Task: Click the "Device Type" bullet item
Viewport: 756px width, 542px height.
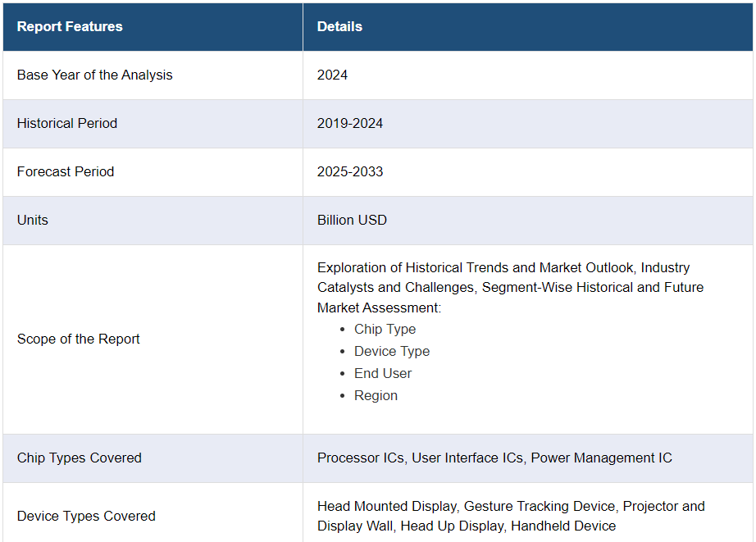Action: (x=391, y=351)
